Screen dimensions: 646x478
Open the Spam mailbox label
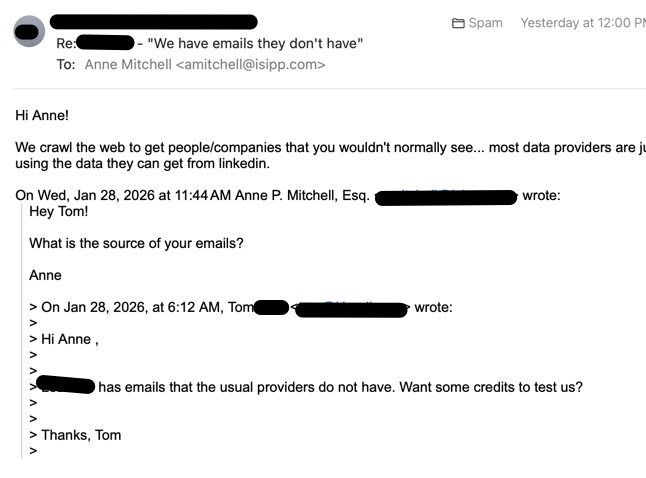coord(485,22)
